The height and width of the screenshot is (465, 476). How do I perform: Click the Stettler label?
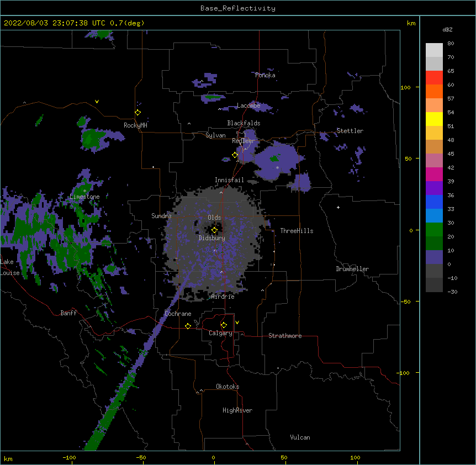pyautogui.click(x=350, y=131)
